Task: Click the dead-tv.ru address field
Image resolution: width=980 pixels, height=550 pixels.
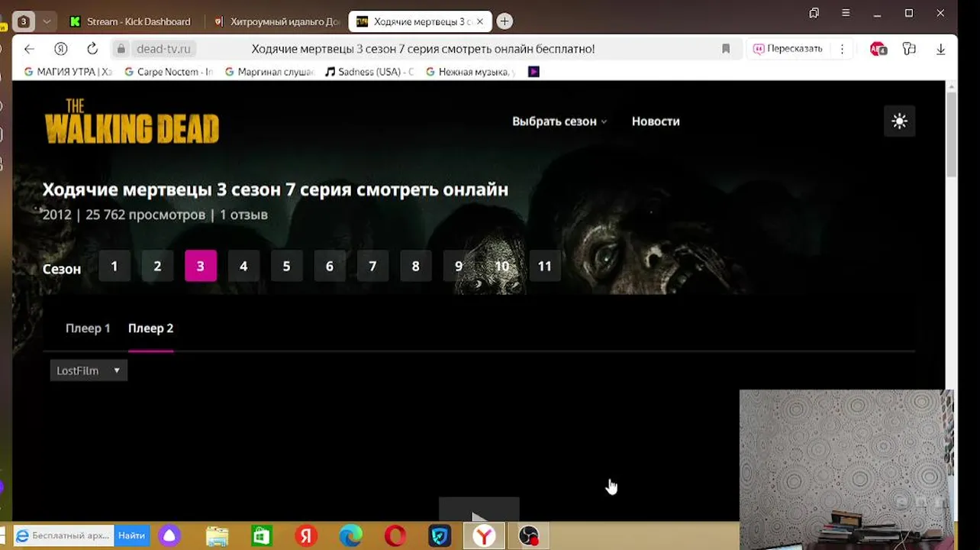Action: 165,49
